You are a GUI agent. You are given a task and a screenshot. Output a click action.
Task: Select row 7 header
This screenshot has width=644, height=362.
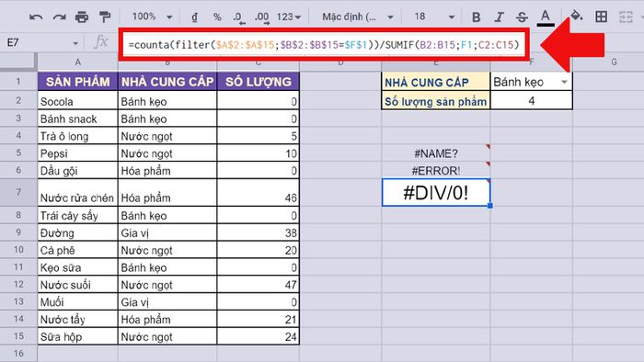18,192
